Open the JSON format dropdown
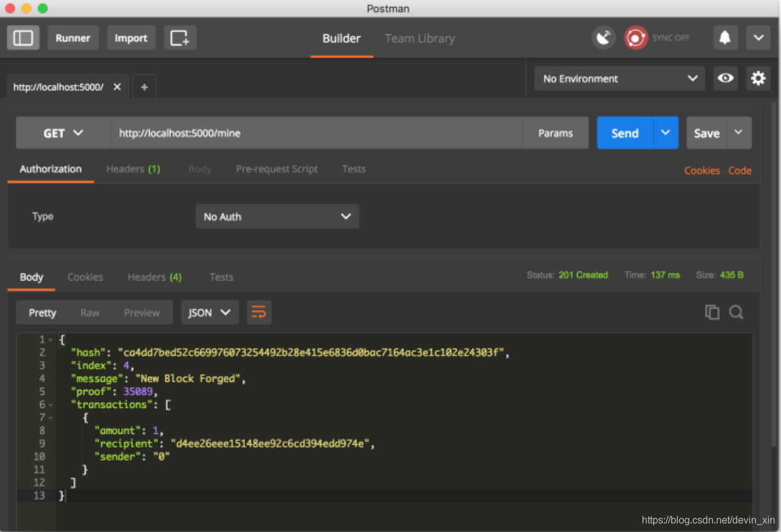The width and height of the screenshot is (781, 532). [x=210, y=312]
